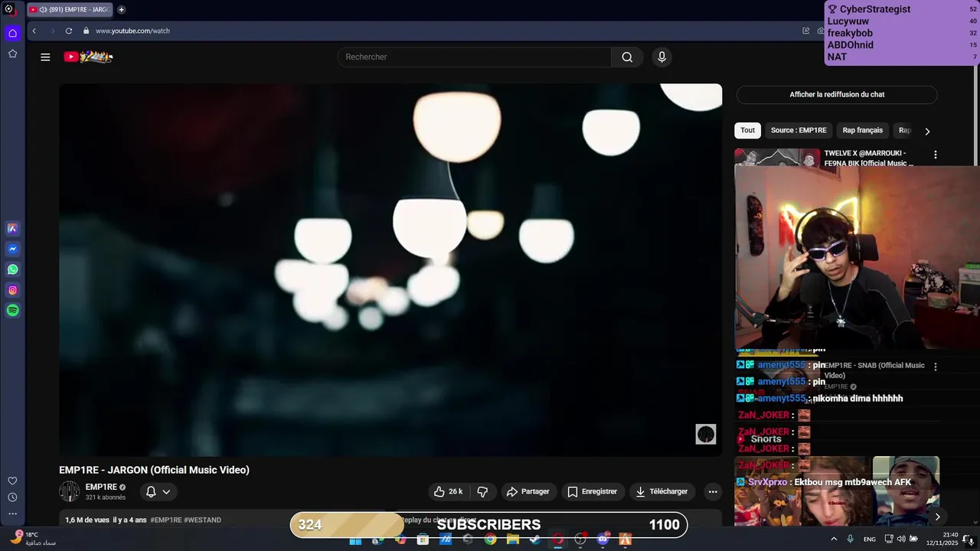The width and height of the screenshot is (980, 551).
Task: Dislike the JARGON video
Action: pyautogui.click(x=482, y=491)
